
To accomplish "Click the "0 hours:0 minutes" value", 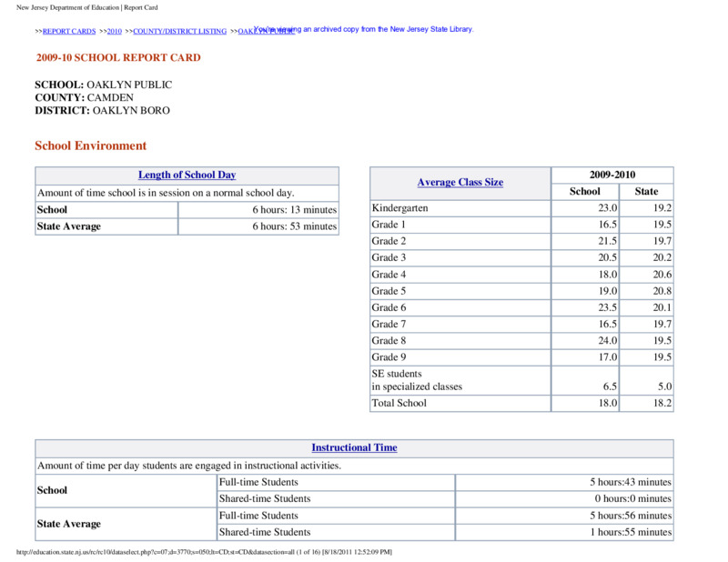I will pos(632,499).
